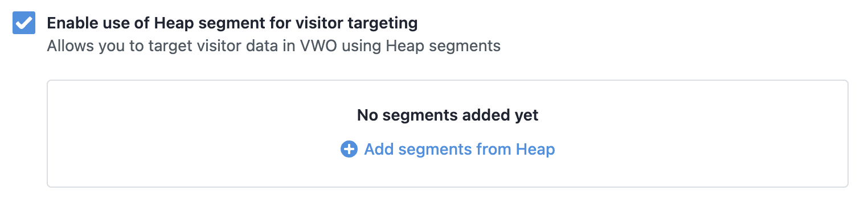The height and width of the screenshot is (207, 868).
Task: Click the blank area under the Add segments link
Action: 448,173
